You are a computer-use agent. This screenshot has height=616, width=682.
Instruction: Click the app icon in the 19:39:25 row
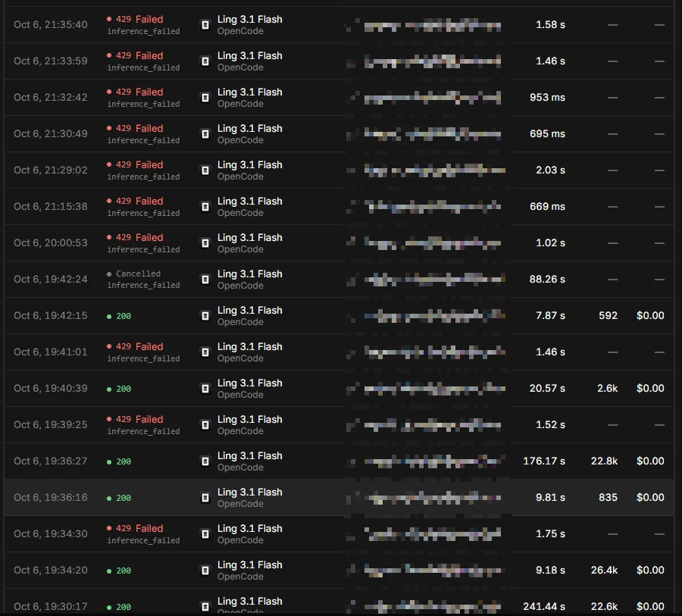[x=205, y=424]
